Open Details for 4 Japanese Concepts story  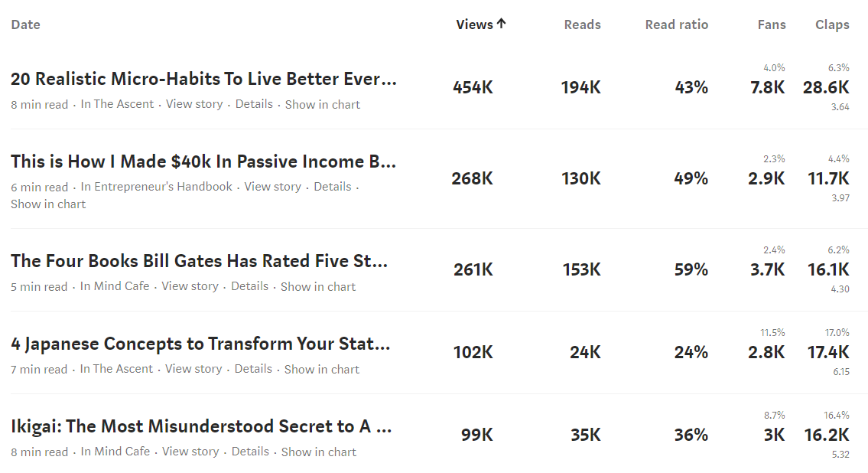(x=253, y=369)
